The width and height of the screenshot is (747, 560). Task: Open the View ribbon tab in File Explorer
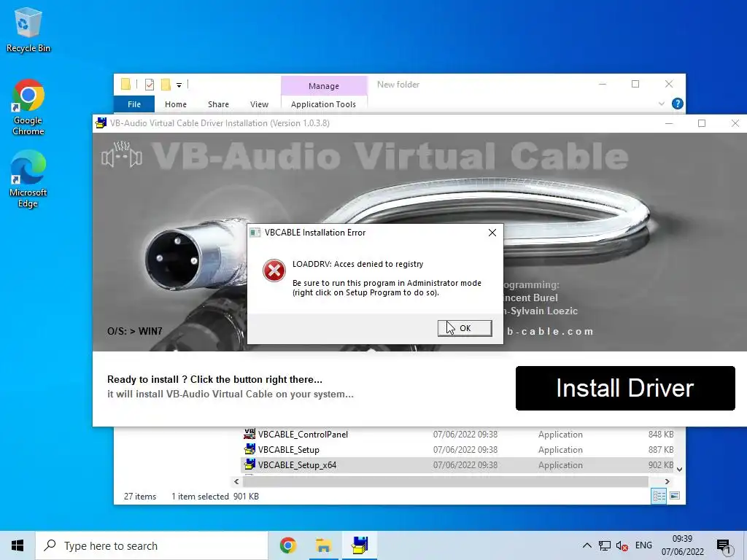[259, 104]
